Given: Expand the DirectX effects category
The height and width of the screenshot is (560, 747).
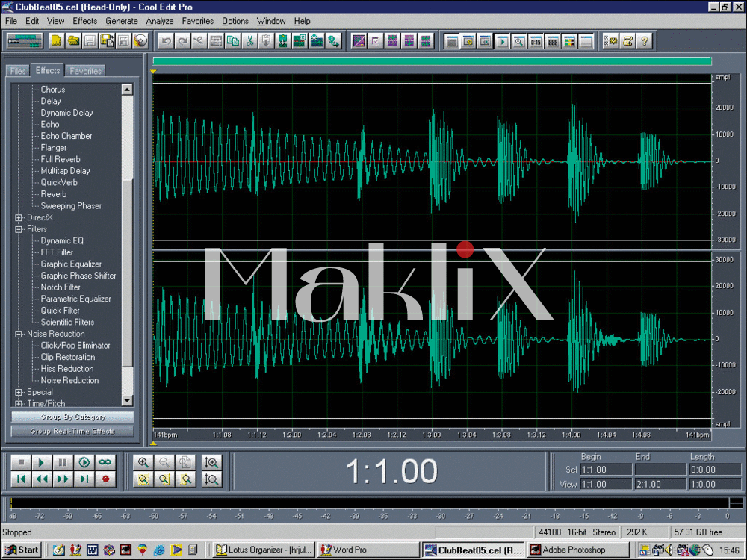Looking at the screenshot, I should 19,217.
